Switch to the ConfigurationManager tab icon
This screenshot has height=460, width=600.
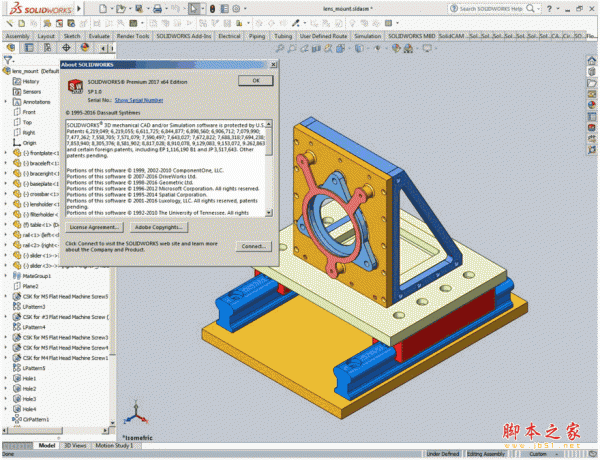click(x=47, y=47)
